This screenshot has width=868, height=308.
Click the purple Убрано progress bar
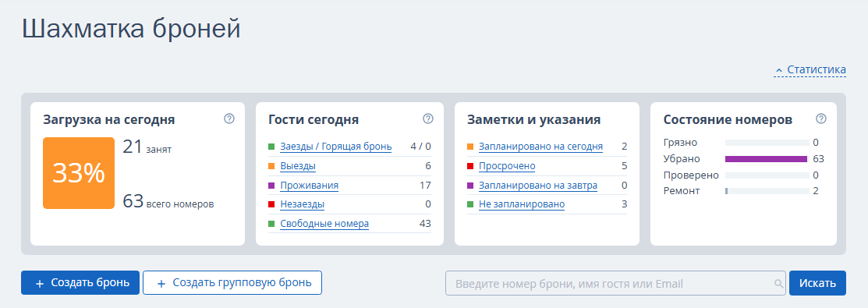766,159
